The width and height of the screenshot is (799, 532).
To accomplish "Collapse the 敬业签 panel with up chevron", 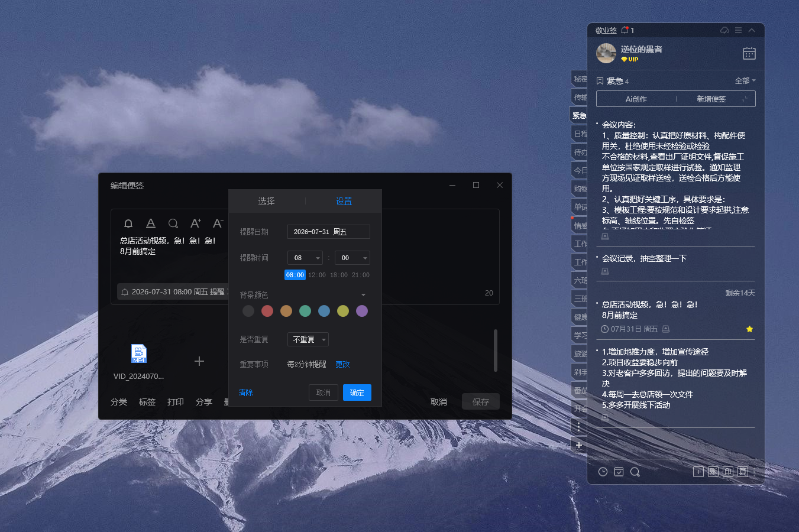I will click(752, 30).
